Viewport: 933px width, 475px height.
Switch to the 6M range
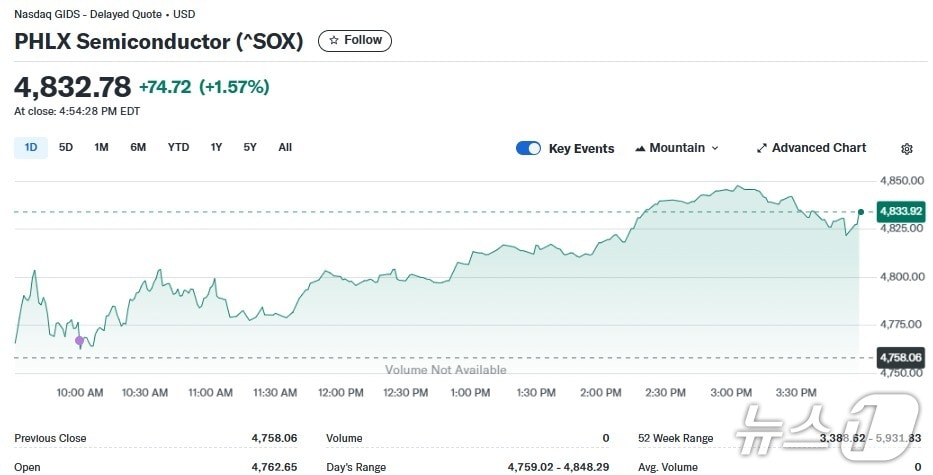pos(138,148)
